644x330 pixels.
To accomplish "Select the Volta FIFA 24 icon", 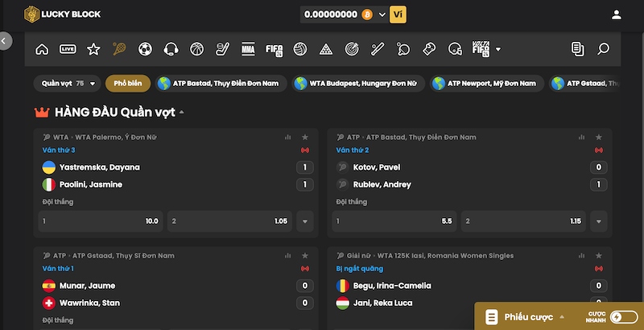I will point(481,49).
